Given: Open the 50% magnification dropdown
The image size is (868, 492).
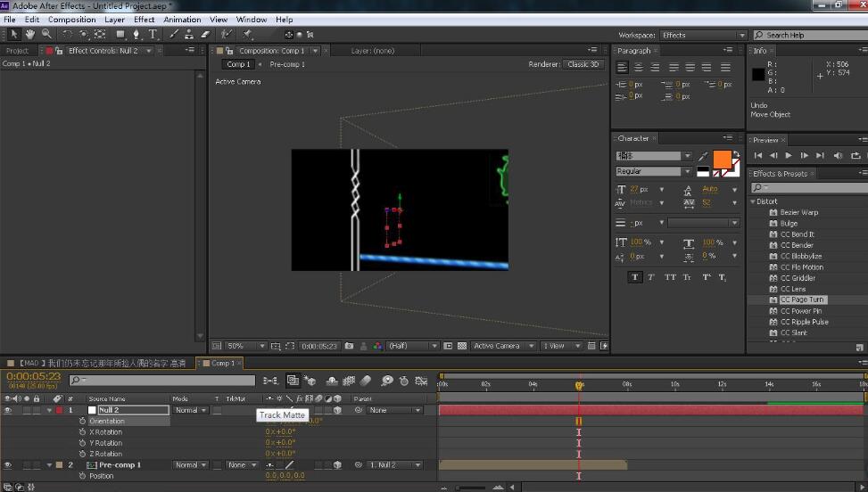Looking at the screenshot, I should (x=247, y=346).
